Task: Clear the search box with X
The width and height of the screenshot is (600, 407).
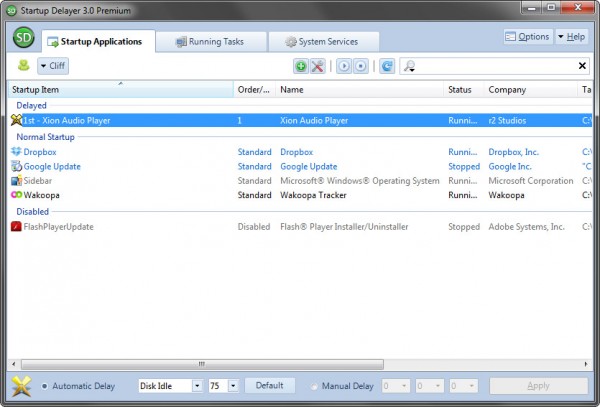Action: (x=582, y=66)
